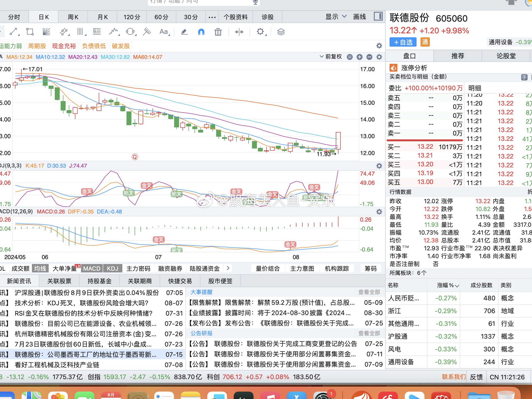532x399 pixels.
Task: Expand more indicators with right chevron
Action: tap(228, 268)
